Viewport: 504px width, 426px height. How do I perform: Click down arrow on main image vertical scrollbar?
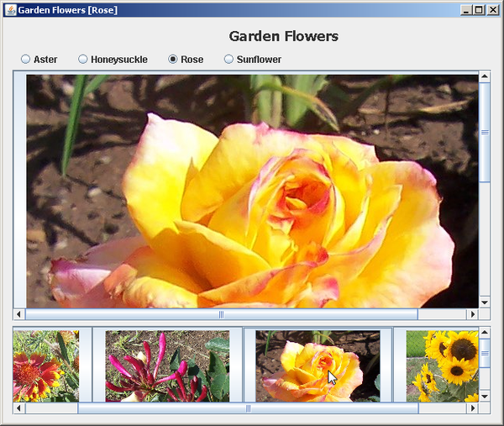click(x=484, y=302)
